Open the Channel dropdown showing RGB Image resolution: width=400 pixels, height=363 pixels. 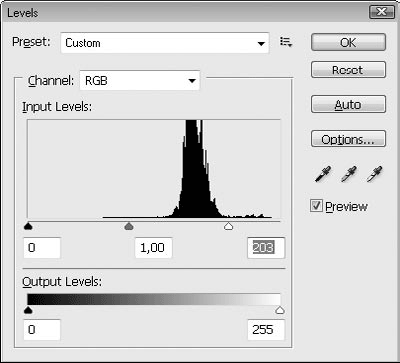click(140, 81)
